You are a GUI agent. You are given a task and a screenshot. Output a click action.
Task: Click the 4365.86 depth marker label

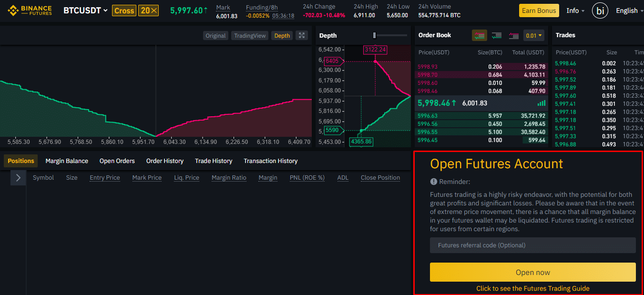361,142
